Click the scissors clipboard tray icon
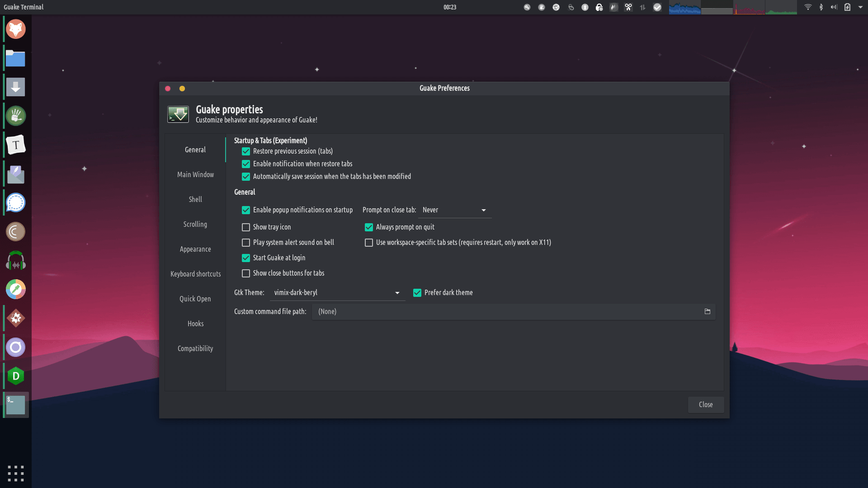The height and width of the screenshot is (488, 868). (628, 7)
